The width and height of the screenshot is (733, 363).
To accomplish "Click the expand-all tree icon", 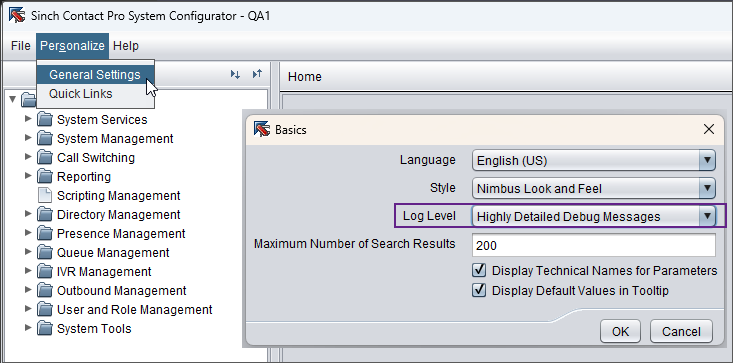I will click(235, 74).
